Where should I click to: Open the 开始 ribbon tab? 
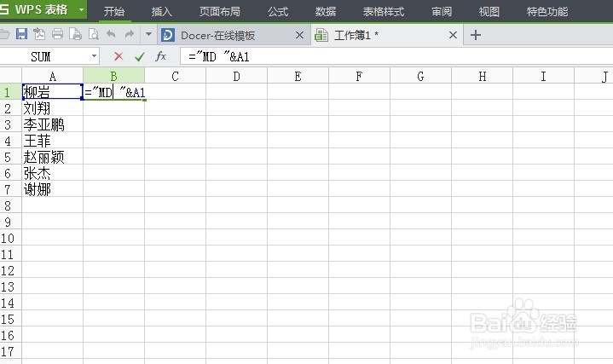coord(114,12)
